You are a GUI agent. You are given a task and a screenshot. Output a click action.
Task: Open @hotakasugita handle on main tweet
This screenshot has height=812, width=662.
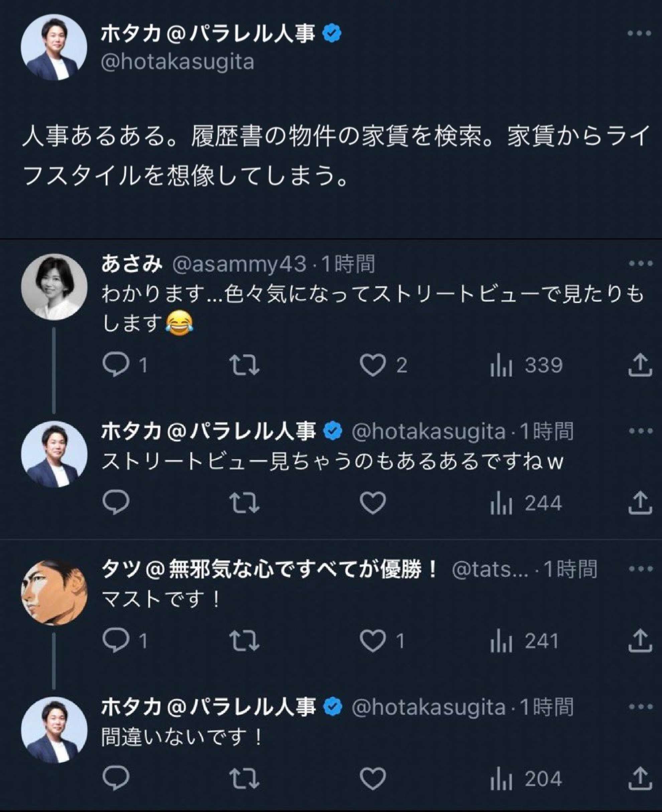[177, 62]
